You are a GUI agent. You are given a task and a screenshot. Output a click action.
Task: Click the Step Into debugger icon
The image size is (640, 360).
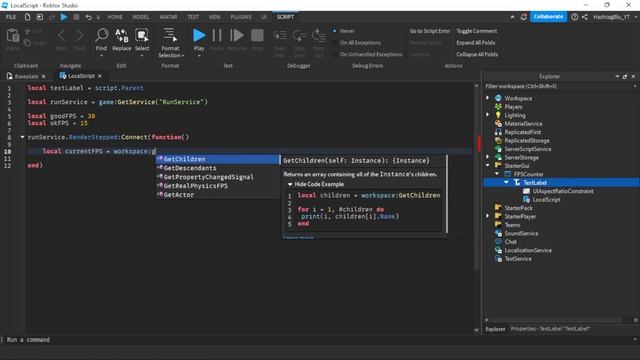(280, 36)
